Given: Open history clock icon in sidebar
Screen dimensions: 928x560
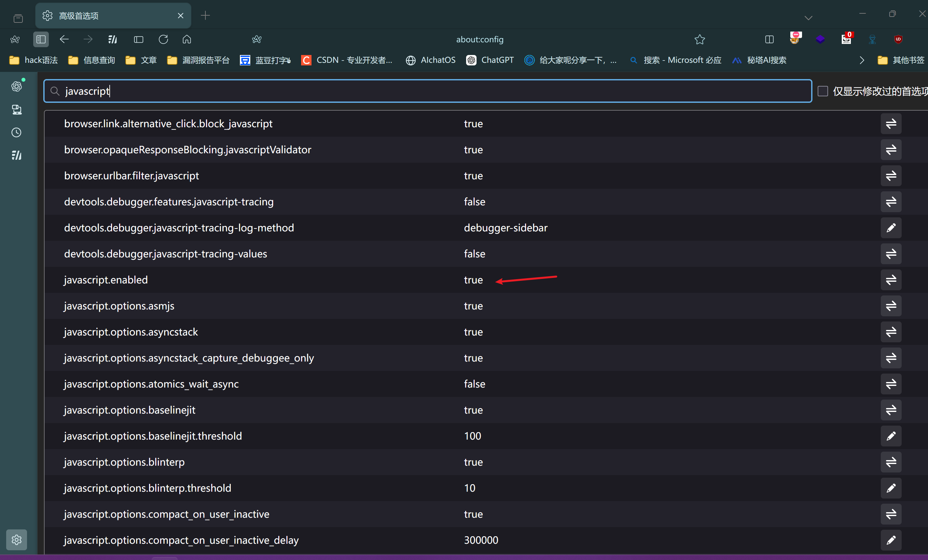Looking at the screenshot, I should tap(17, 132).
